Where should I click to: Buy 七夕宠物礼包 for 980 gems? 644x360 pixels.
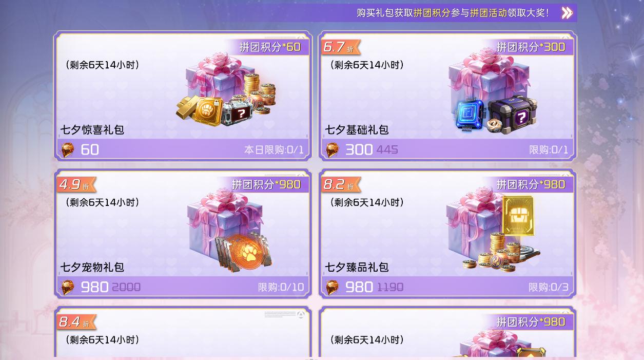point(183,287)
